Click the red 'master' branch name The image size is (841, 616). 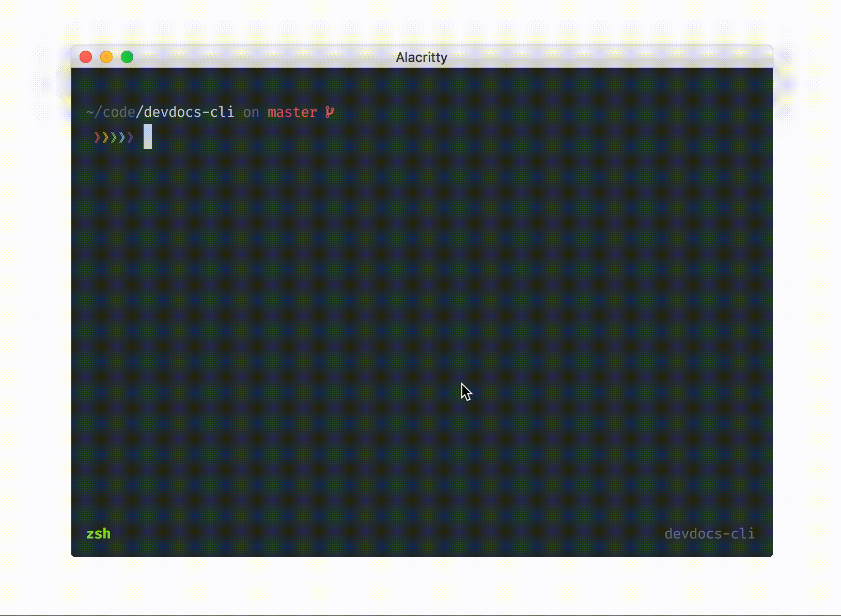click(x=292, y=112)
